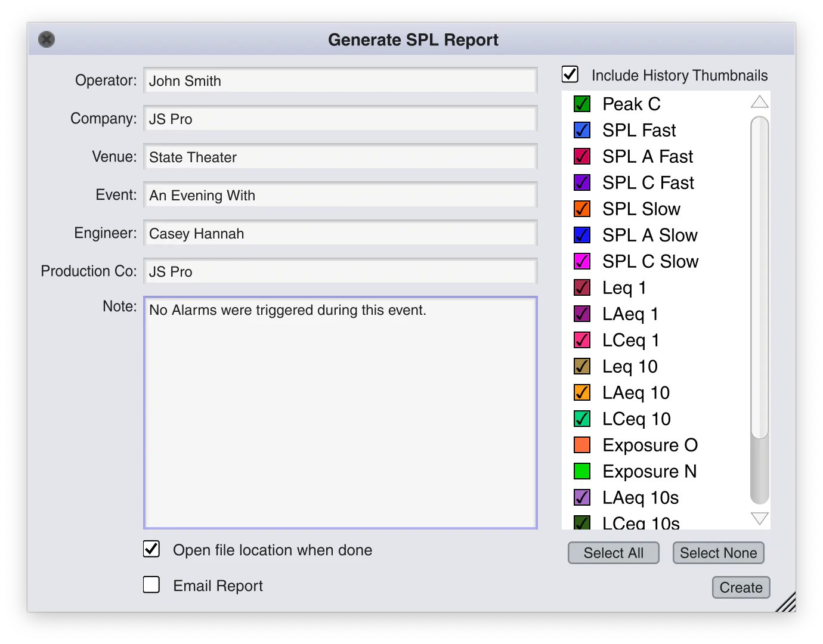Click the dark red color swatch beside Leq 1
This screenshot has width=823, height=644.
point(581,287)
